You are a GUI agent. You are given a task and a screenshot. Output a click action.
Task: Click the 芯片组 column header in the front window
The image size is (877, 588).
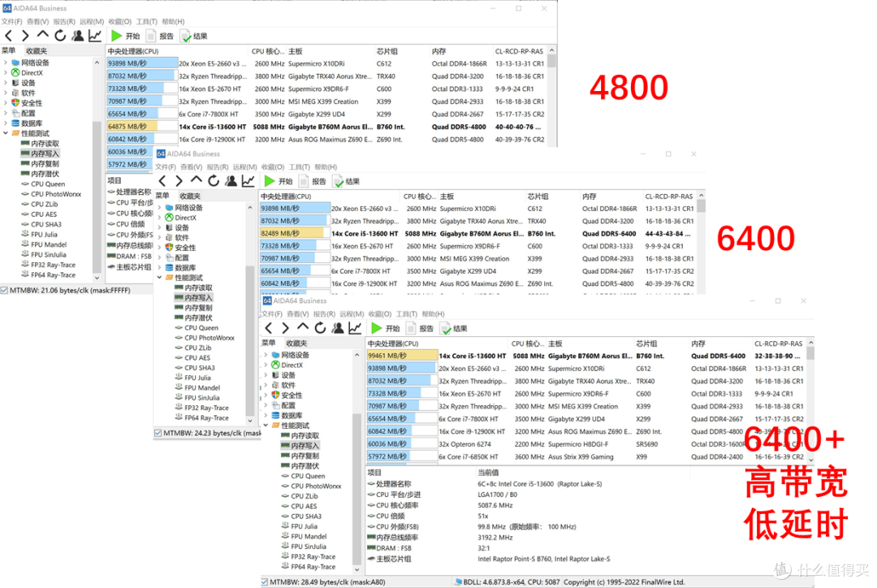[x=646, y=344]
